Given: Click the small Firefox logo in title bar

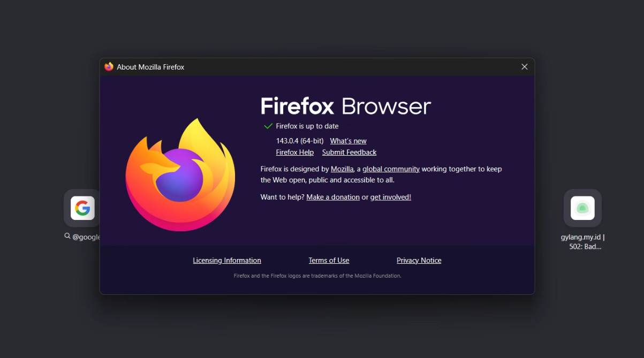Looking at the screenshot, I should (109, 67).
